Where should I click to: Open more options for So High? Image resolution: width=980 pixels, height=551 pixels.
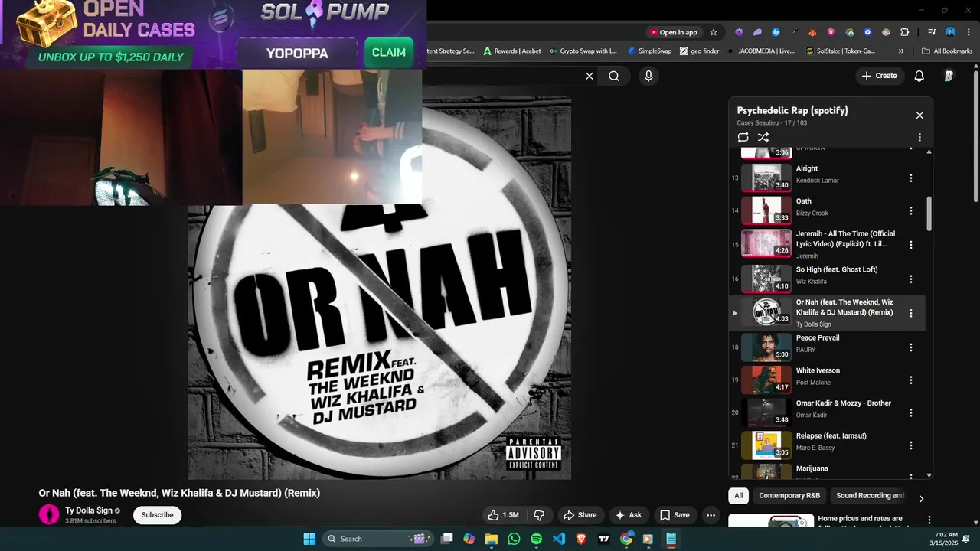pos(911,279)
